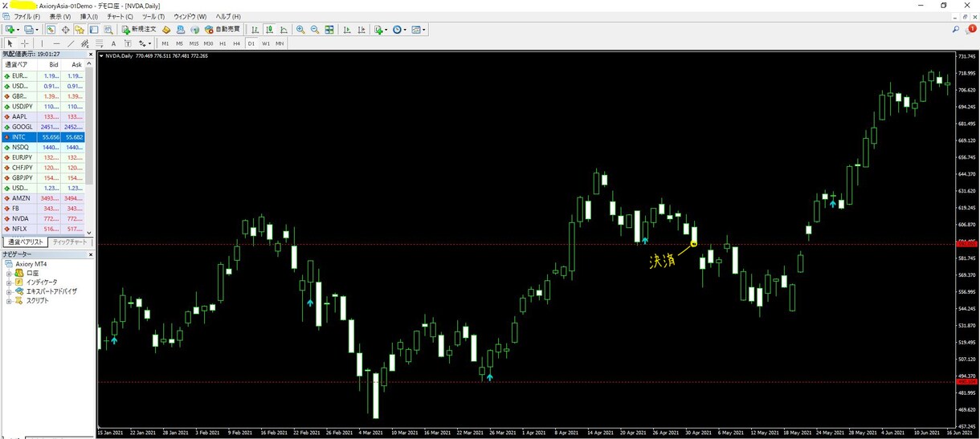
Task: Switch to the ティックチャート tab
Action: 70,242
